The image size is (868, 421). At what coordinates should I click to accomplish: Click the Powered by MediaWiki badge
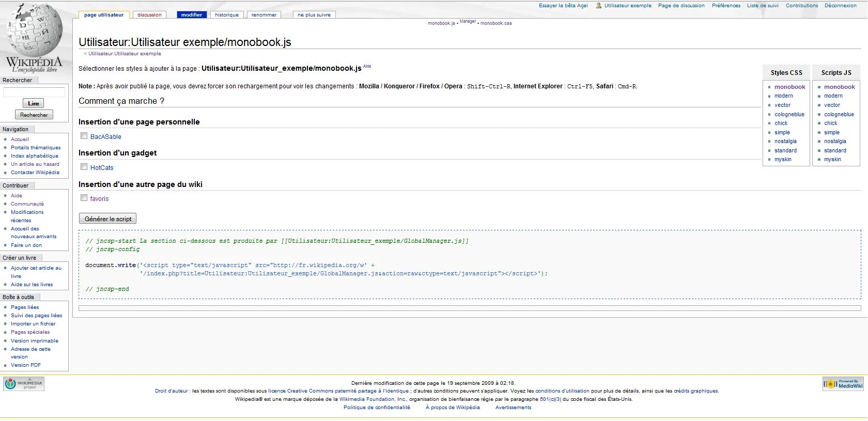coord(843,384)
